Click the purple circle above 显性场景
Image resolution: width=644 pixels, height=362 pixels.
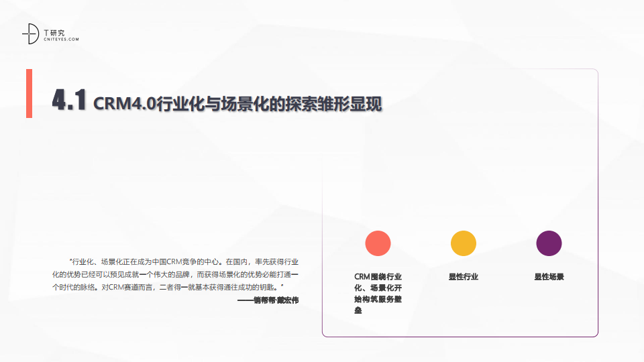[x=549, y=243]
